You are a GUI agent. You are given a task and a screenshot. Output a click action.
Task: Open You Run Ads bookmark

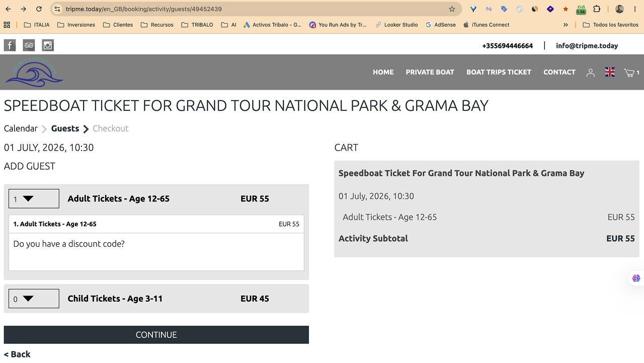(x=338, y=25)
